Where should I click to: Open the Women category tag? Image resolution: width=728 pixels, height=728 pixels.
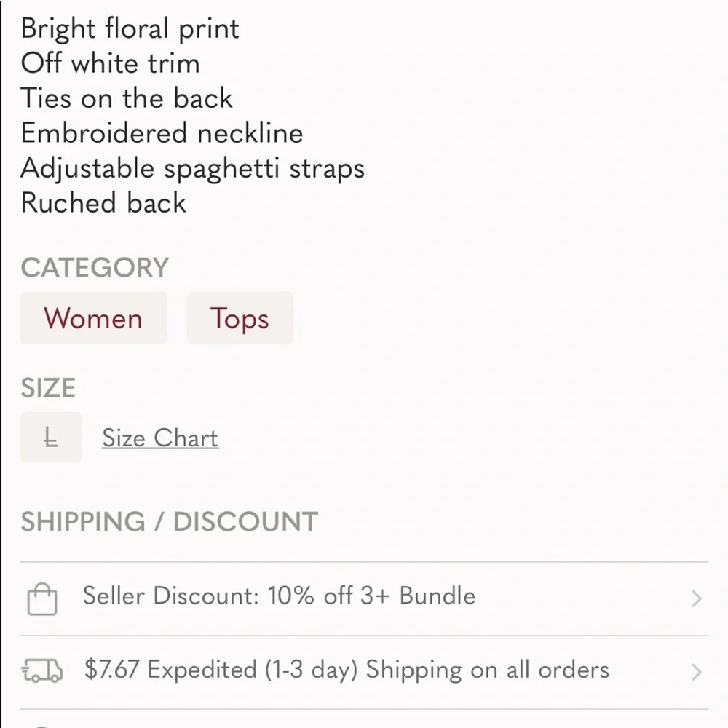(93, 318)
